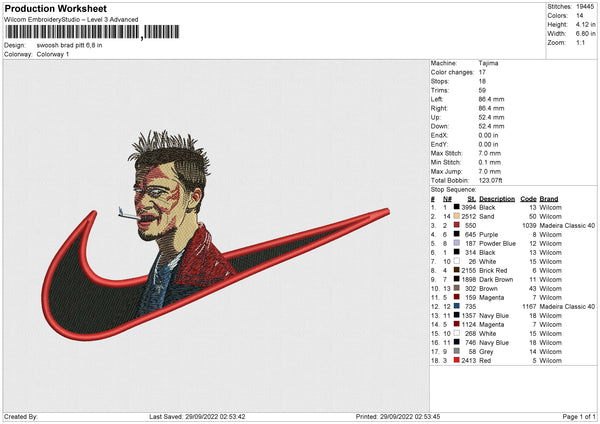Select the N# column header
The height and width of the screenshot is (424, 600).
(447, 199)
